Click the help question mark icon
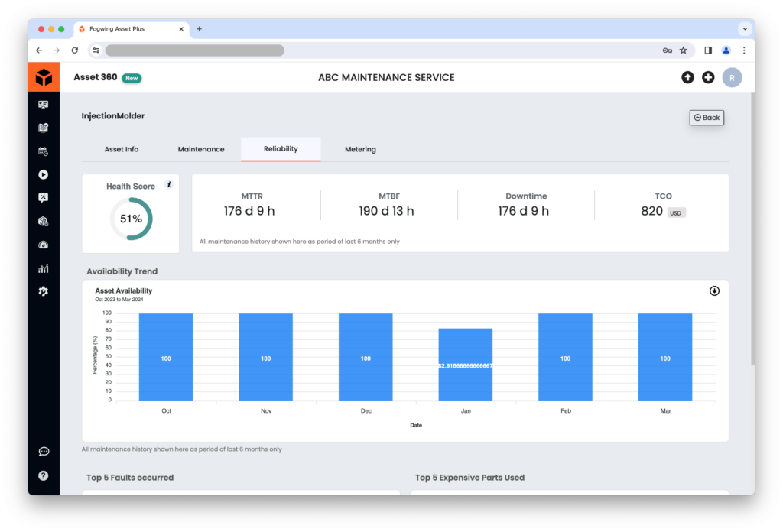 coord(44,475)
